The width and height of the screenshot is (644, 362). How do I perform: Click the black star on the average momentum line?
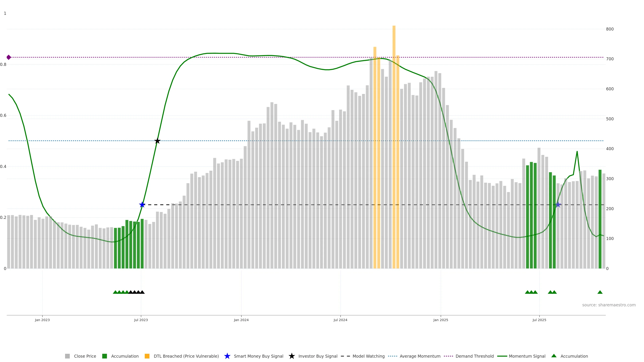coord(157,141)
